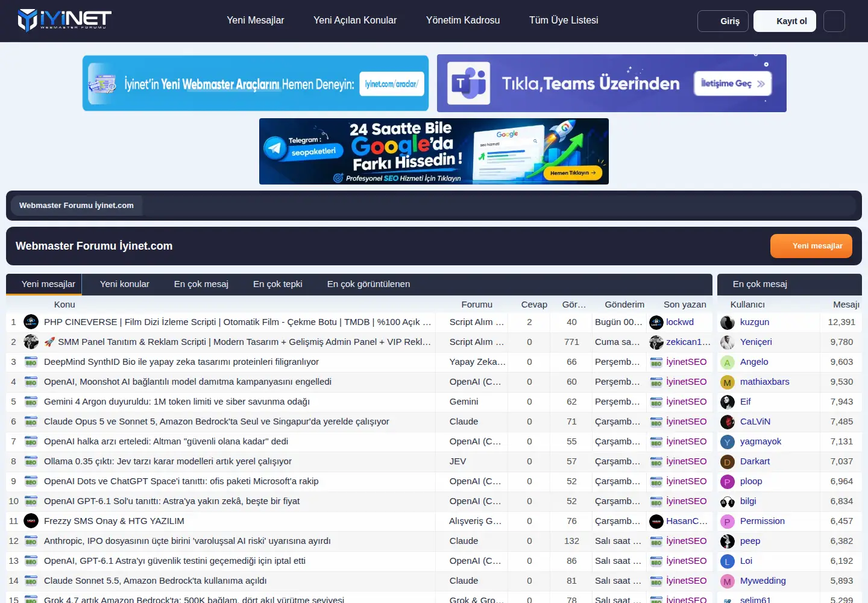Click Eif's avatar image
Image resolution: width=868 pixels, height=603 pixels.
pyautogui.click(x=728, y=402)
